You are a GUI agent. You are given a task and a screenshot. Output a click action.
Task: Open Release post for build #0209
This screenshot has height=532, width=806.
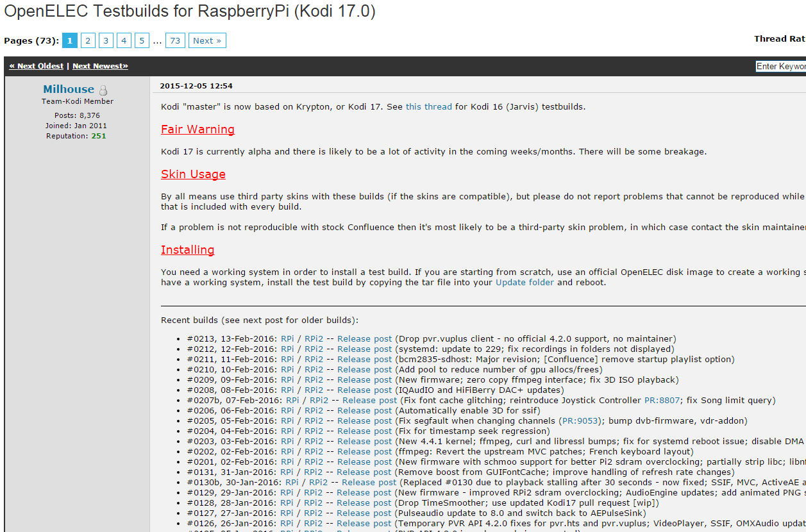click(364, 379)
